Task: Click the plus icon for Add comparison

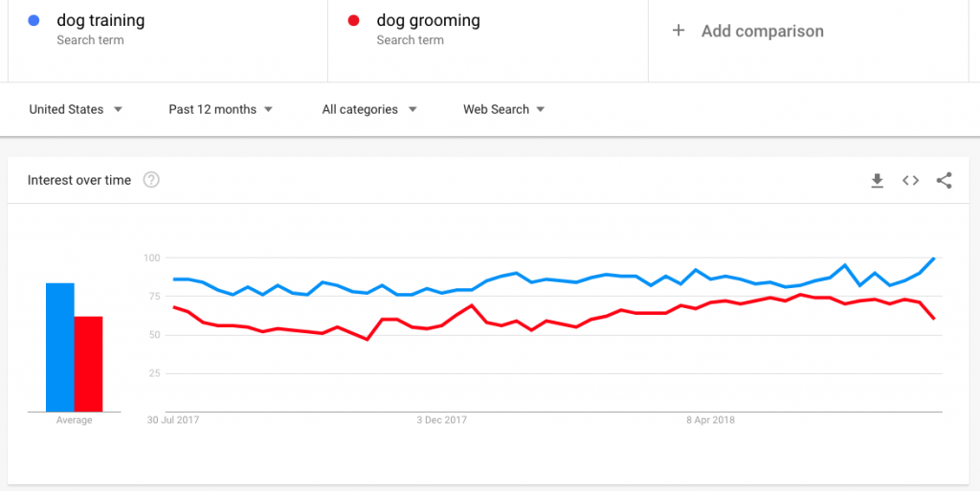Action: (x=679, y=31)
